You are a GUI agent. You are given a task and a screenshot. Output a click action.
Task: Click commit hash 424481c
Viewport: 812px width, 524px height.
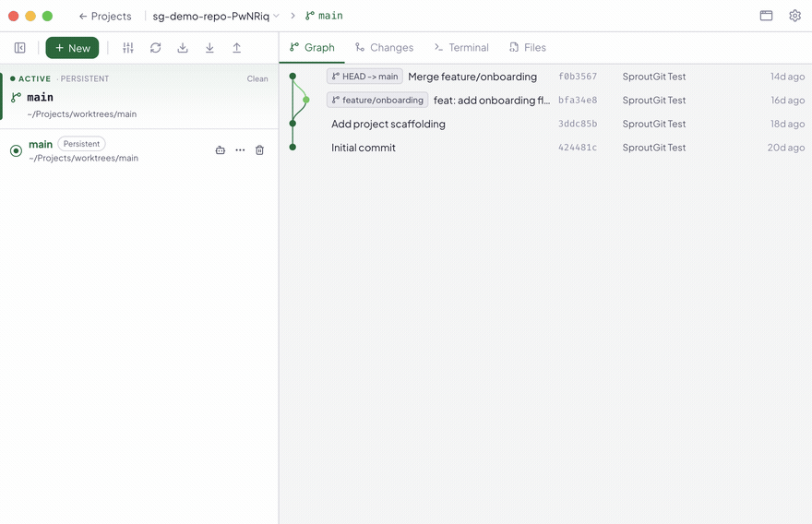578,148
